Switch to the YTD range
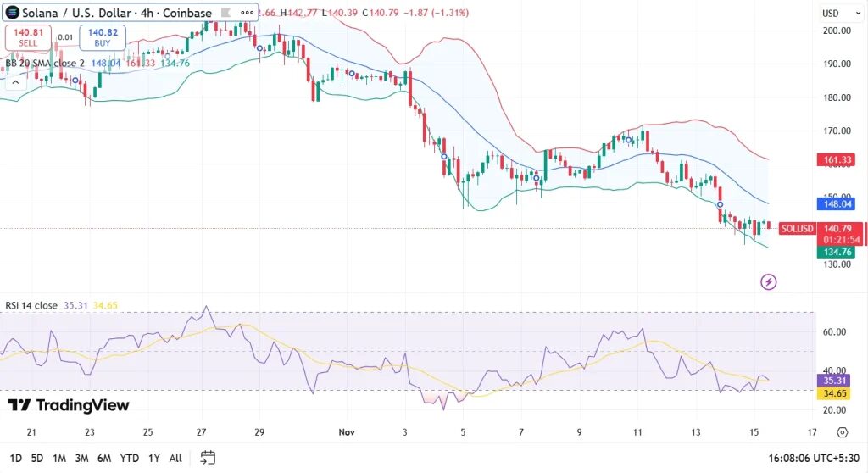 pos(130,458)
